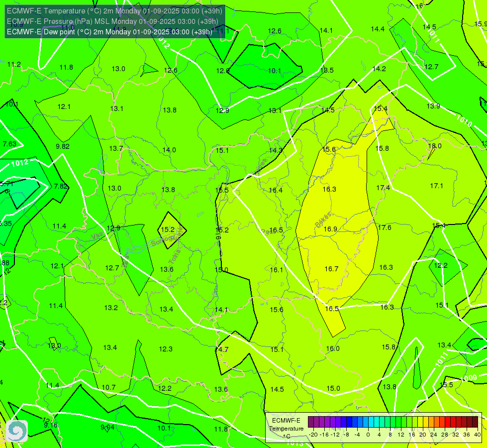Click the 13.2 temperature value
Image resolution: width=487 pixels, height=448 pixels.
(111, 308)
